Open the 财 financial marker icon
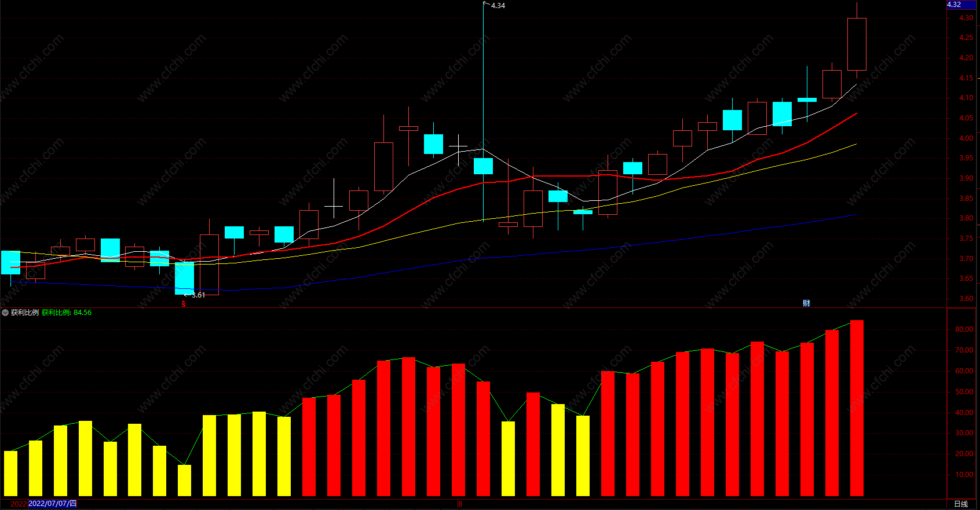The image size is (980, 510). 806,303
